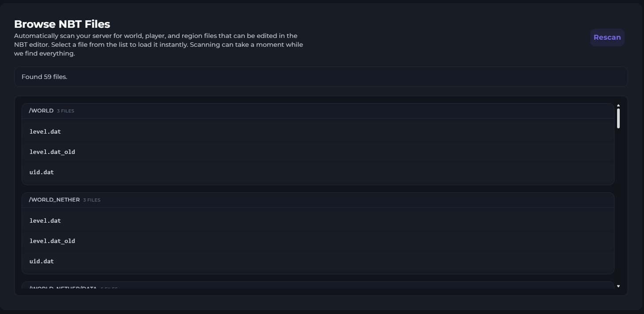The height and width of the screenshot is (314, 644).
Task: Click the /WORLD group header
Action: pyautogui.click(x=41, y=111)
